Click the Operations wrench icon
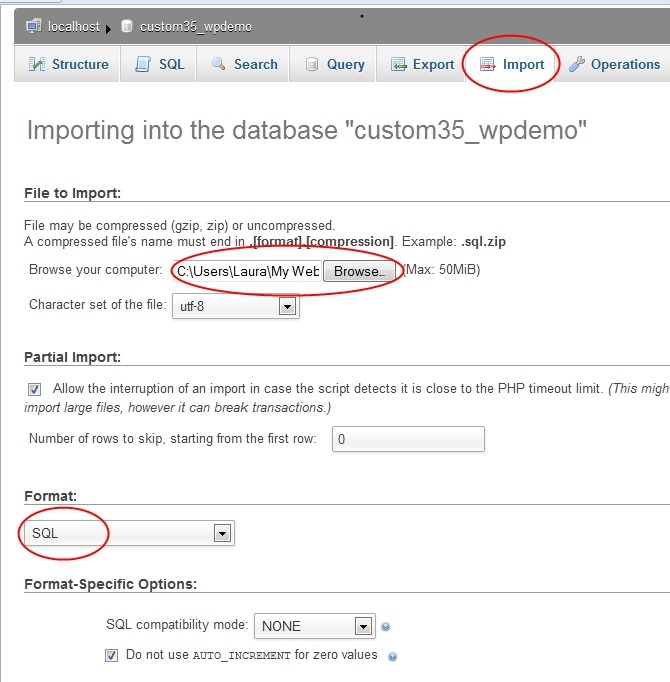Screen dimensions: 670x682 click(x=577, y=64)
